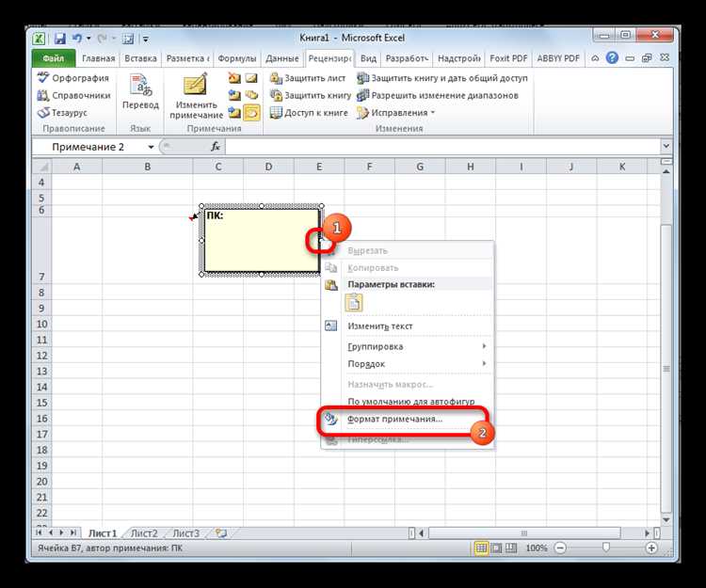706x588 pixels.
Task: Click the Undo arrow icon
Action: tap(77, 39)
